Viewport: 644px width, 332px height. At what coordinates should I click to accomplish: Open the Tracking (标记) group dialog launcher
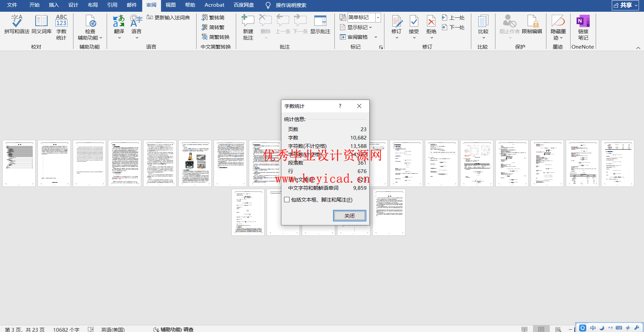pos(381,47)
